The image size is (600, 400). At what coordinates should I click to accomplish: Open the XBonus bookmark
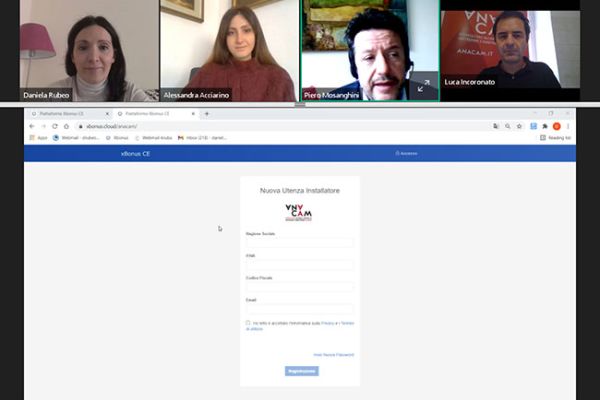click(x=117, y=138)
